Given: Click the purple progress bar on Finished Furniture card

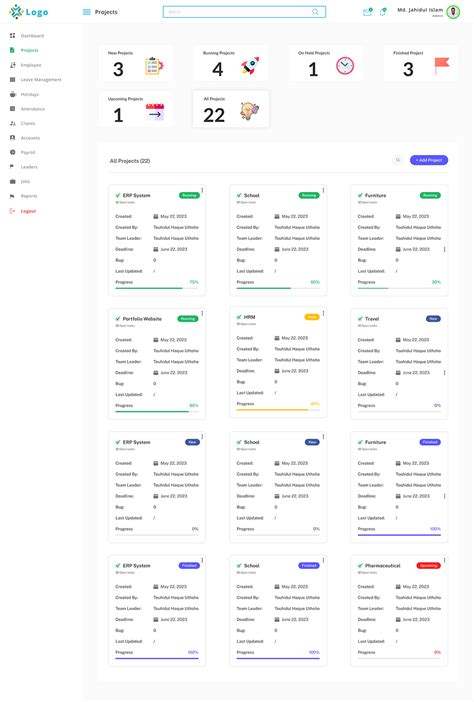Looking at the screenshot, I should pyautogui.click(x=399, y=535).
